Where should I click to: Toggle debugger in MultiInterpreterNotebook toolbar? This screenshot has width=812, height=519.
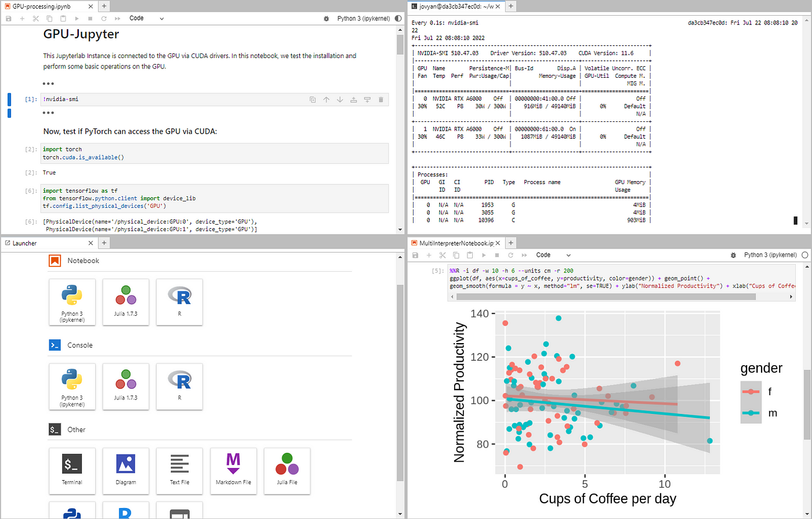click(734, 255)
